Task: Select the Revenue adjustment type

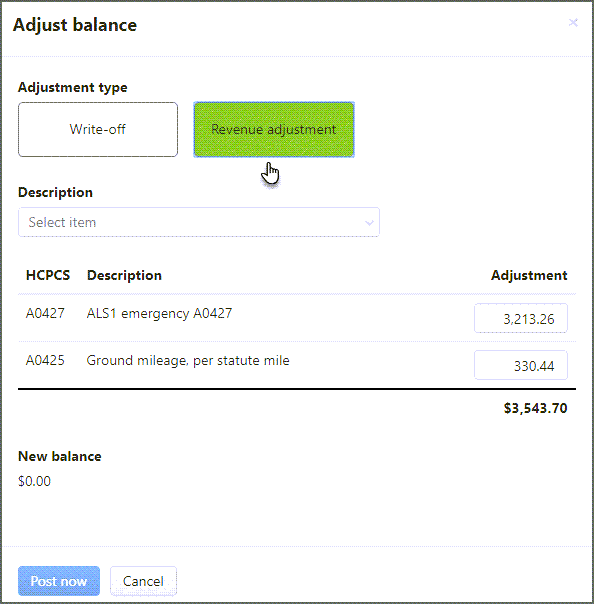Action: pyautogui.click(x=274, y=129)
